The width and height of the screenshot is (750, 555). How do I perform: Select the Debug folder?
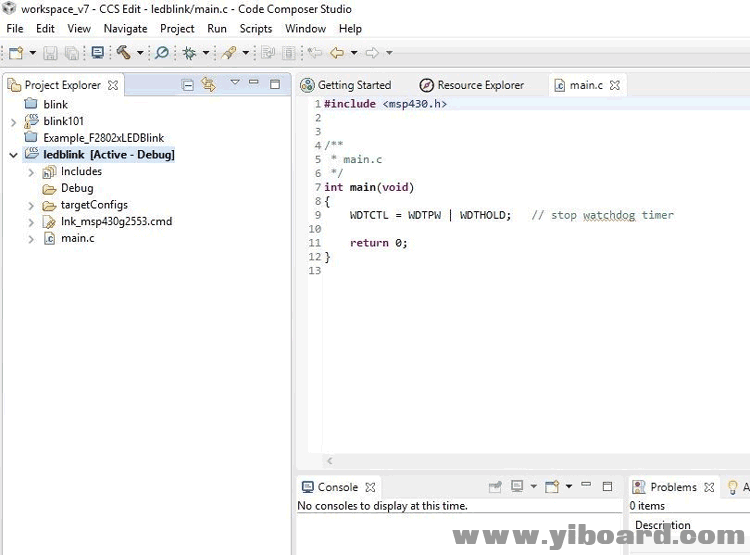click(68, 188)
